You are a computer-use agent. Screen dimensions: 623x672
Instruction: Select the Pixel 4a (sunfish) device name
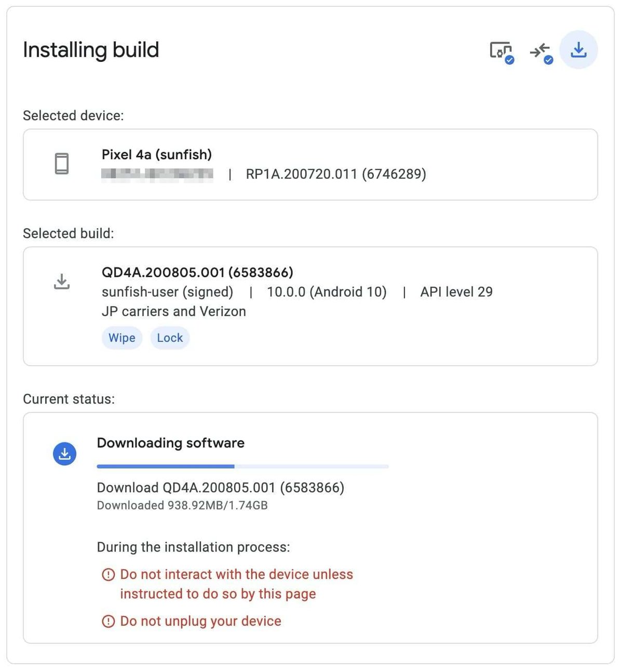[157, 154]
